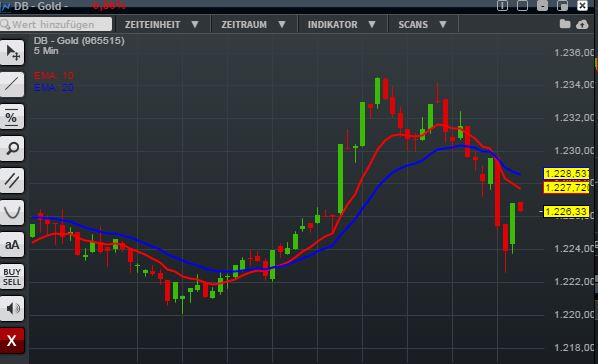Click the 1.227,72 red price label
The height and width of the screenshot is (364, 598).
(566, 188)
